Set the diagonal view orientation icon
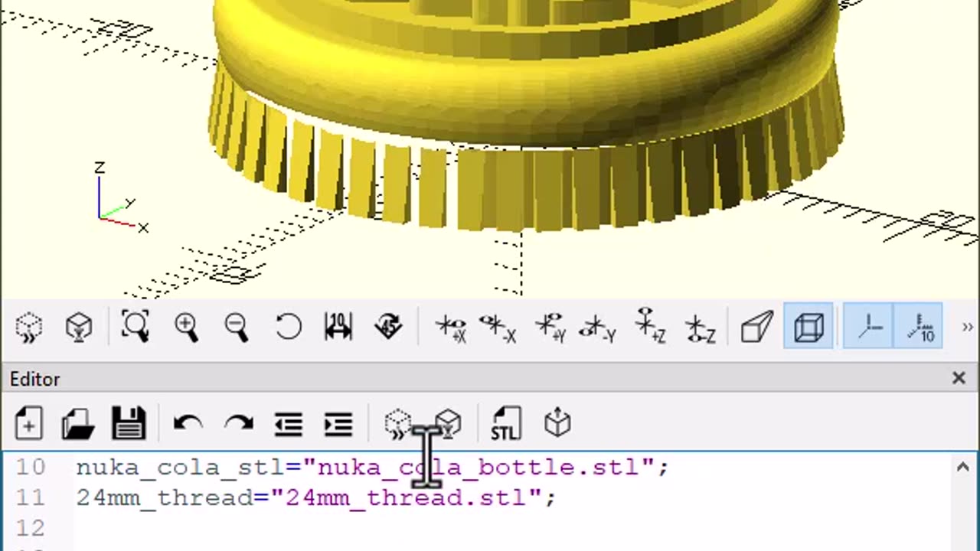Image resolution: width=980 pixels, height=551 pixels. [x=388, y=328]
